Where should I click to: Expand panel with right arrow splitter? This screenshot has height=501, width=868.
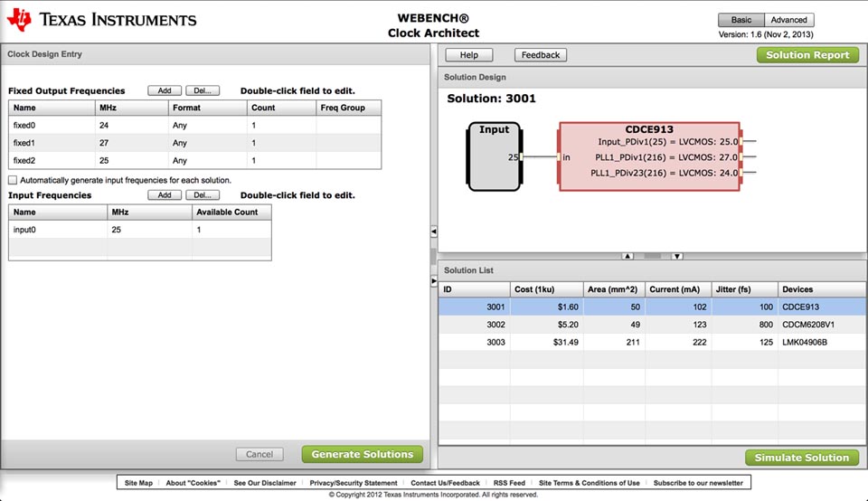pos(434,280)
